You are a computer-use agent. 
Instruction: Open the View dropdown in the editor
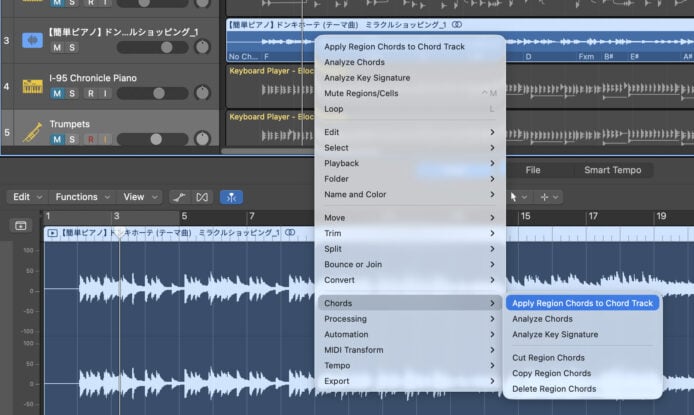coord(139,197)
